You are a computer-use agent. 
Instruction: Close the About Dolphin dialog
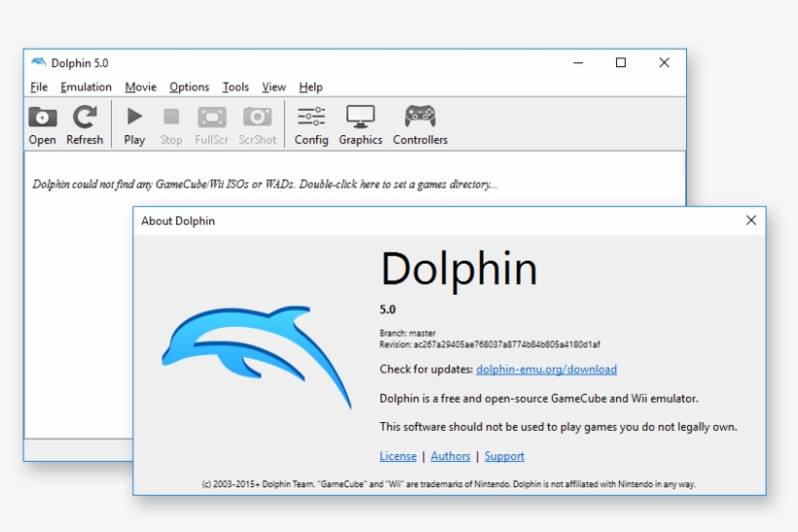(x=751, y=220)
